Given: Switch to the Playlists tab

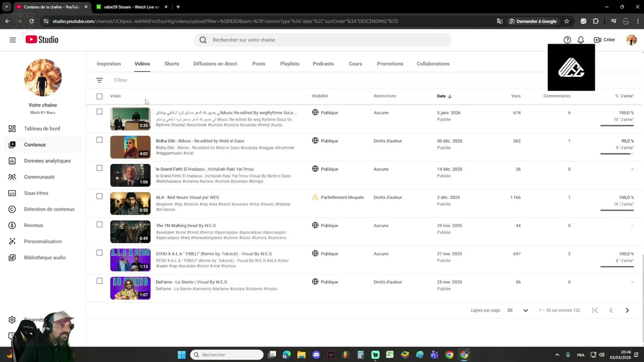Looking at the screenshot, I should pyautogui.click(x=290, y=64).
